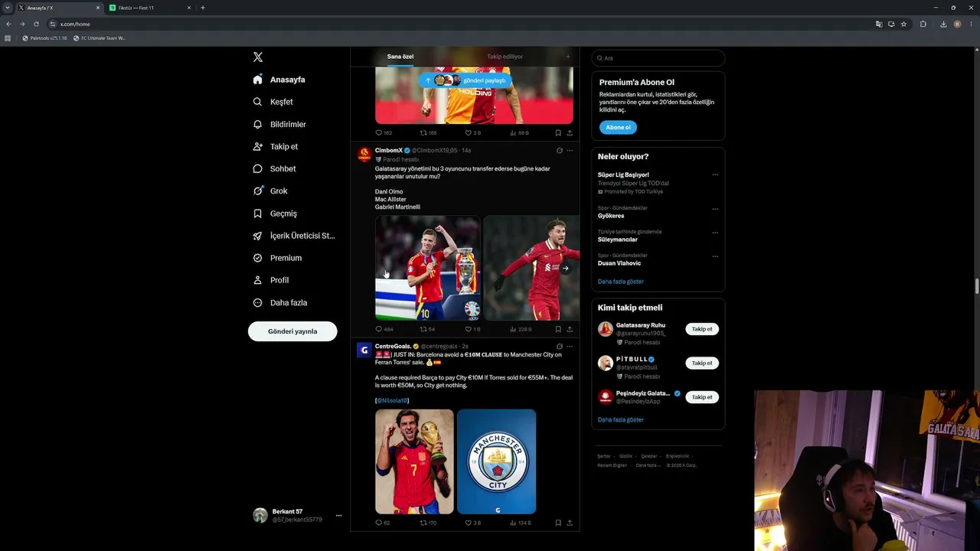Like the top post with 2 B likes
The width and height of the screenshot is (980, 551).
473,133
